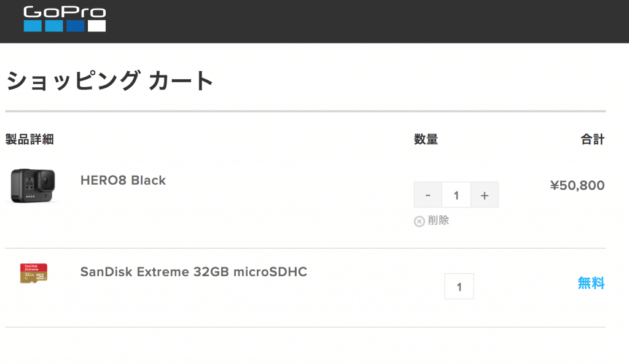Open the SanDisk Extreme 32GB microSDHC link
Viewport: 629px width, 364px height.
pyautogui.click(x=193, y=272)
